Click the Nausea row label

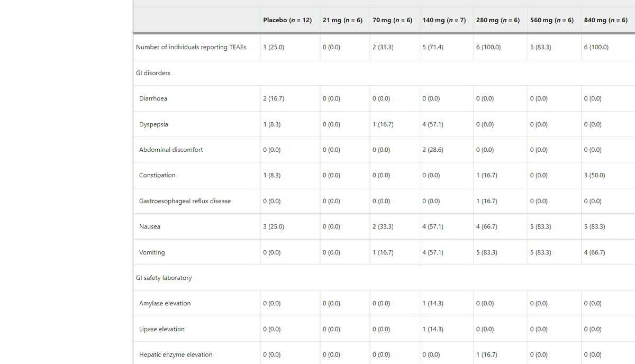150,226
